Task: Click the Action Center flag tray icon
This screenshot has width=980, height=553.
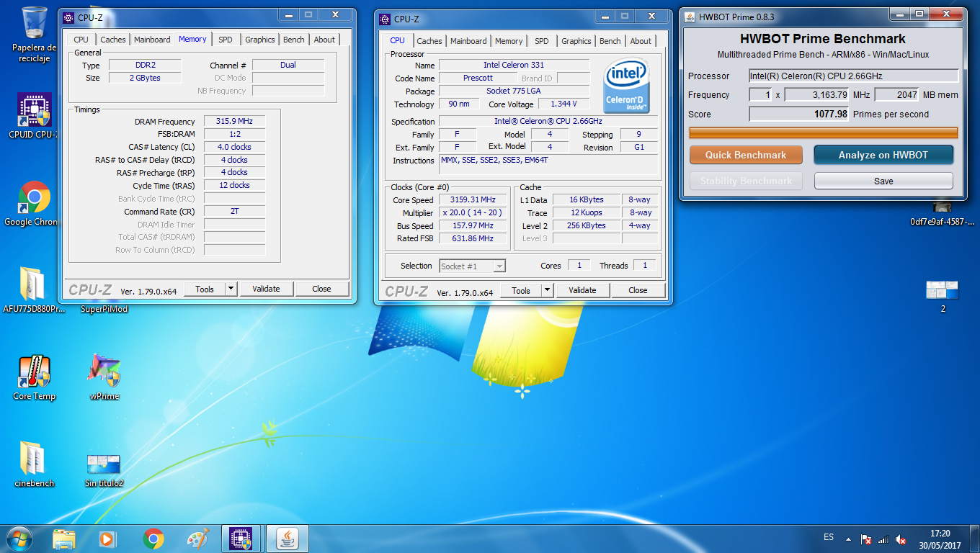Action: [x=867, y=539]
